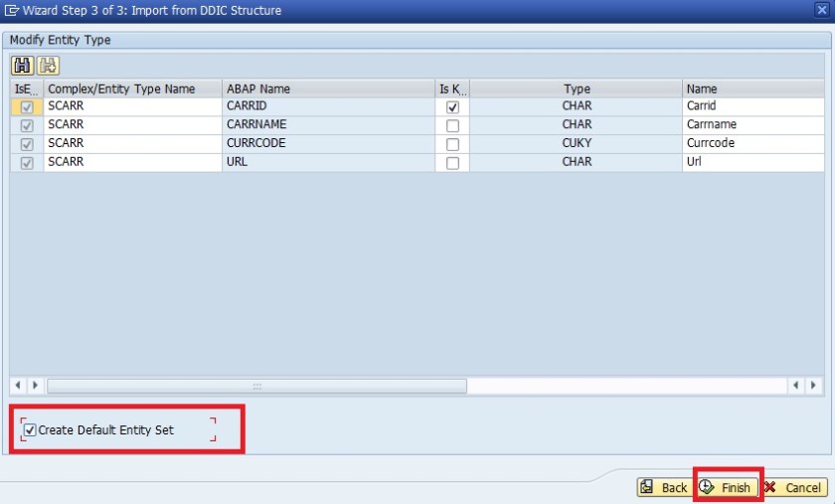835x504 pixels.
Task: Click CHAR type cell in CARRNAME row
Action: click(x=576, y=125)
